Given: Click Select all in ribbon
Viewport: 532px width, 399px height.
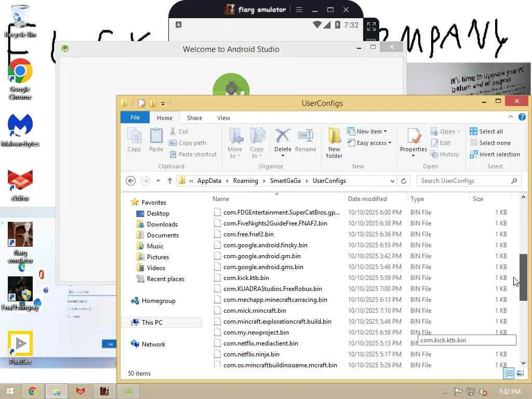Looking at the screenshot, I should 486,131.
